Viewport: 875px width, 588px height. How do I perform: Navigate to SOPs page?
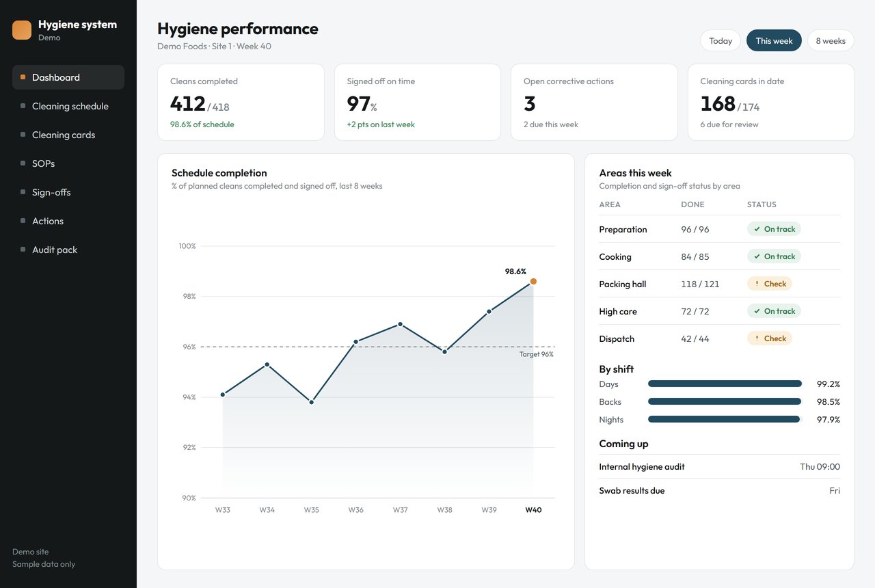68,163
